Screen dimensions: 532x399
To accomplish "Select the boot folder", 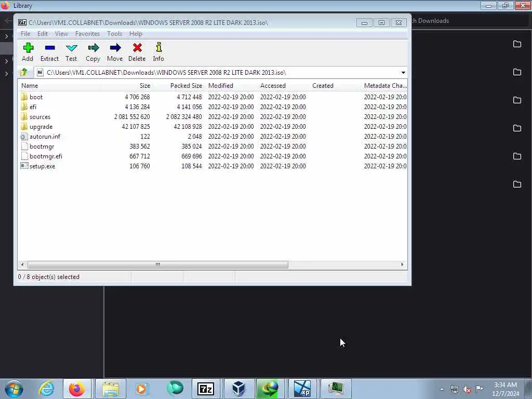I will 36,97.
